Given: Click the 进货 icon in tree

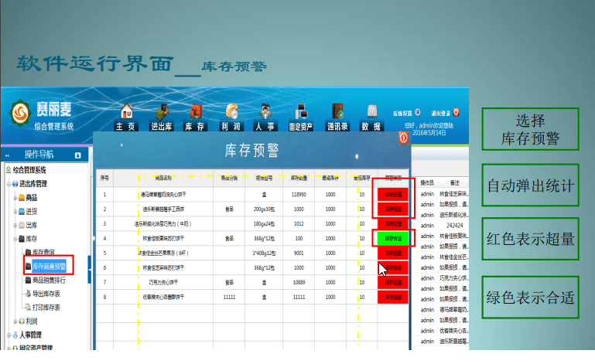Looking at the screenshot, I should tap(22, 211).
